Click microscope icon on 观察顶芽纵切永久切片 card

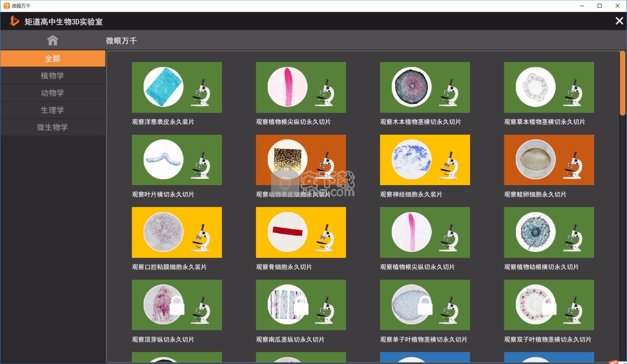201,310
